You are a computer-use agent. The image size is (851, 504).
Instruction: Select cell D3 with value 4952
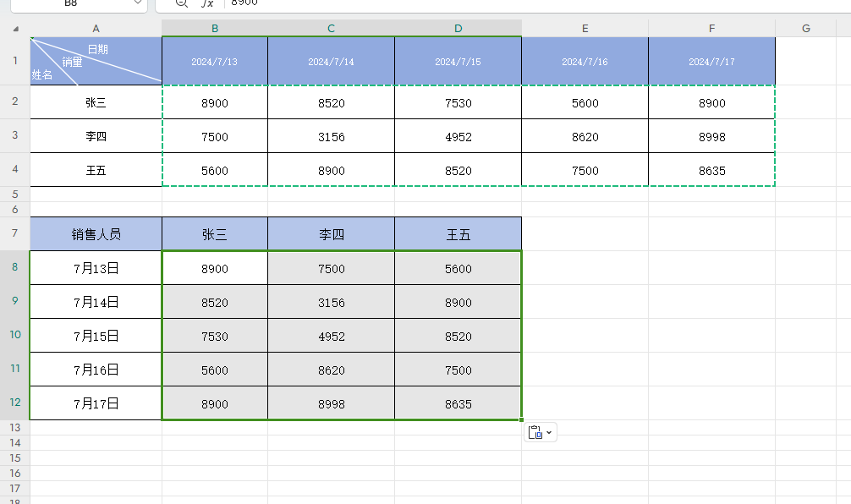458,136
